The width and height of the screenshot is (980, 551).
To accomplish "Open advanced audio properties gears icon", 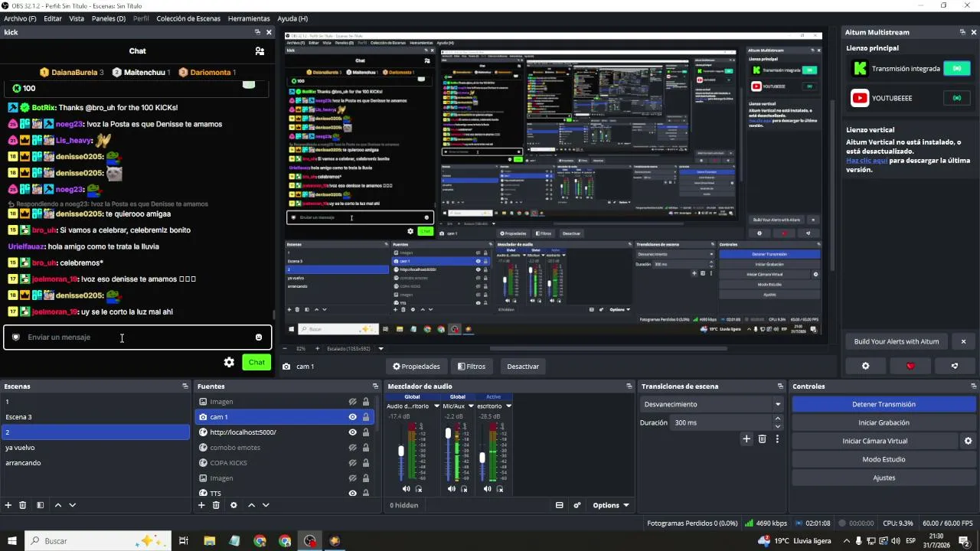I will 577,505.
